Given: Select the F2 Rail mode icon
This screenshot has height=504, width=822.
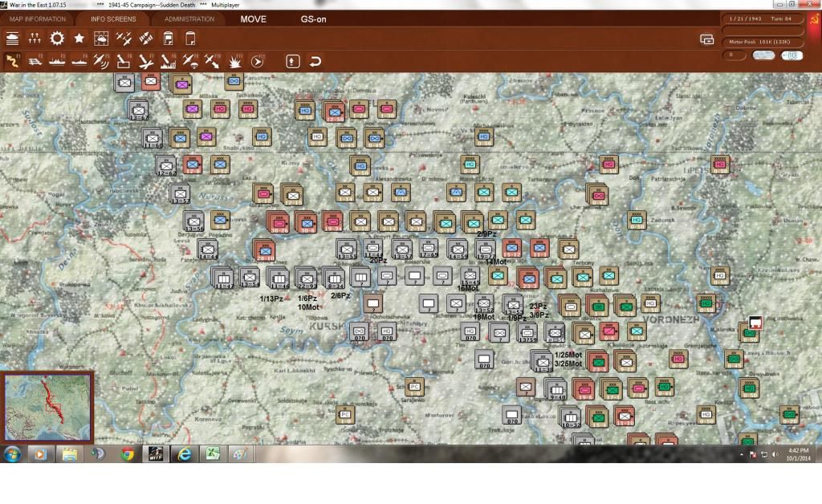Looking at the screenshot, I should [x=35, y=61].
